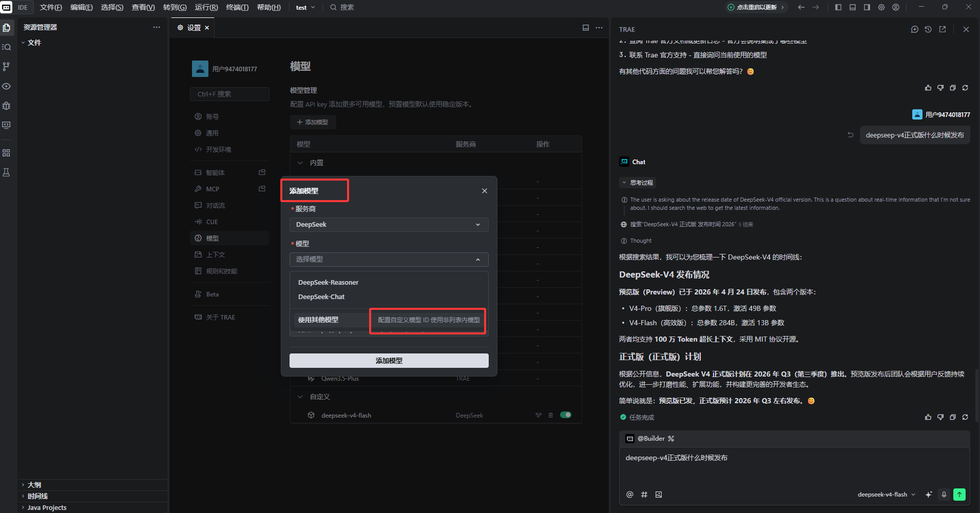Open settings via title bar gear icon
The width and height of the screenshot is (980, 513).
pyautogui.click(x=881, y=7)
